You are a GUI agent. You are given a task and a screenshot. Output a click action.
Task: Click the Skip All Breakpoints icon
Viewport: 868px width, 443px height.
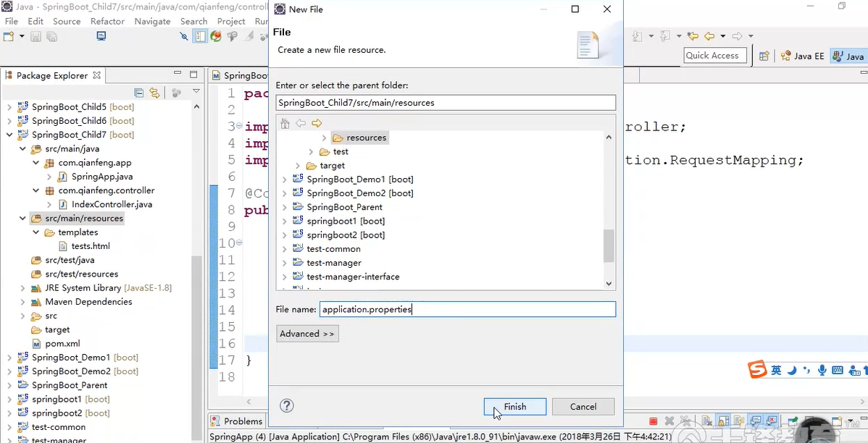[184, 36]
